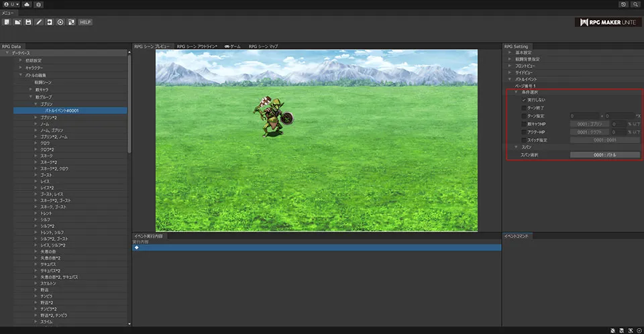Select ゴブリン*2 in enemy group tree
644x334 pixels.
click(48, 117)
